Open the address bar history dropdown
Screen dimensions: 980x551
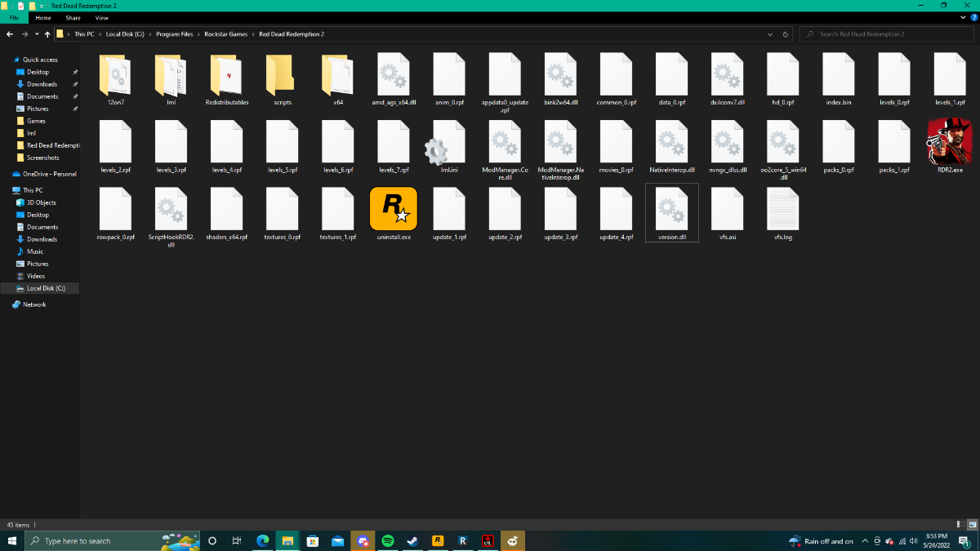pyautogui.click(x=771, y=34)
